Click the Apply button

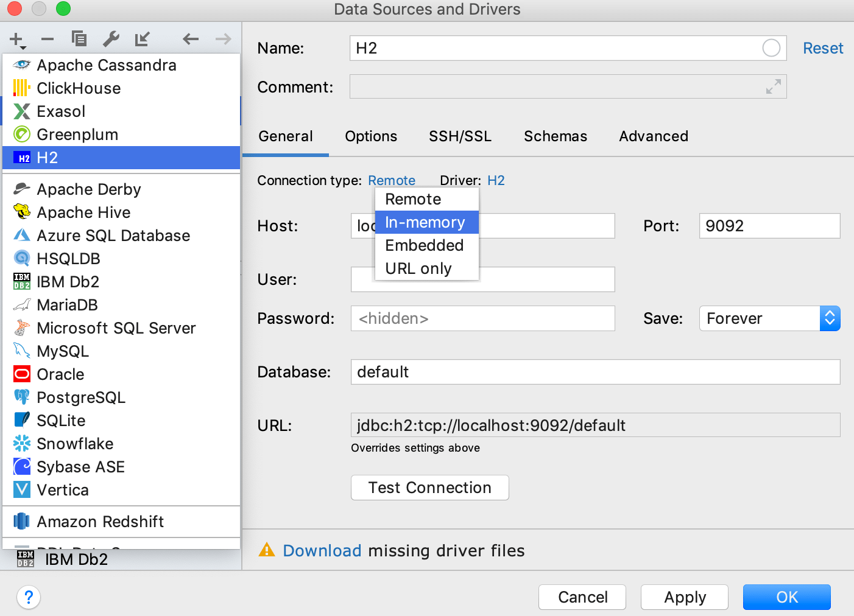click(x=685, y=597)
